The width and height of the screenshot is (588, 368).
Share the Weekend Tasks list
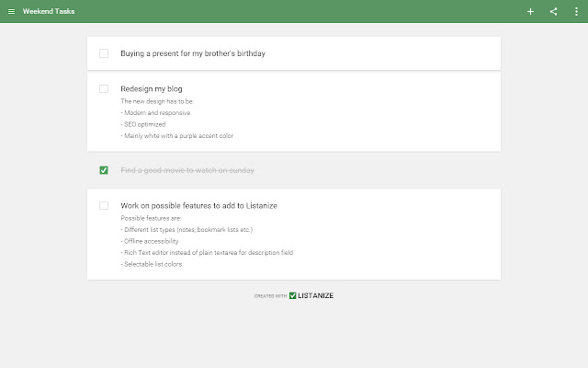point(553,12)
